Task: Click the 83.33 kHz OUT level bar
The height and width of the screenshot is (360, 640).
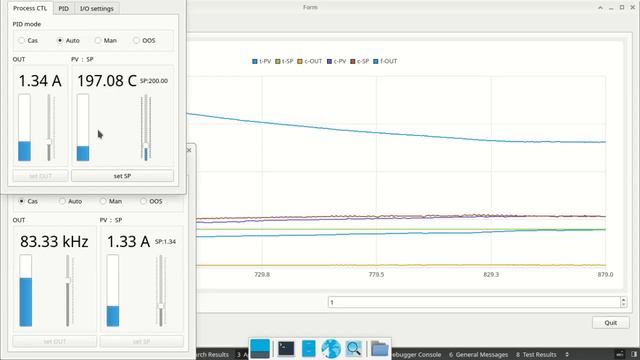Action: point(26,291)
